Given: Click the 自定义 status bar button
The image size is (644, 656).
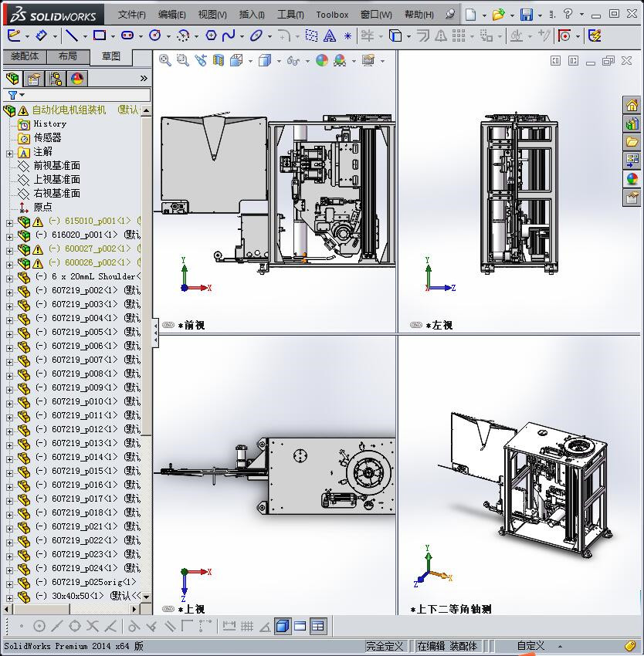Looking at the screenshot, I should pyautogui.click(x=530, y=646).
